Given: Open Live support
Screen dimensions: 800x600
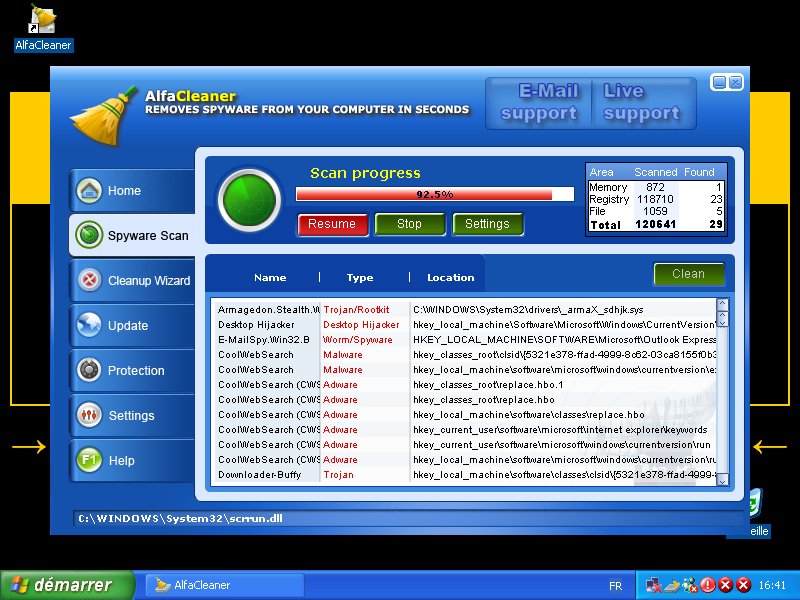Looking at the screenshot, I should pyautogui.click(x=642, y=102).
